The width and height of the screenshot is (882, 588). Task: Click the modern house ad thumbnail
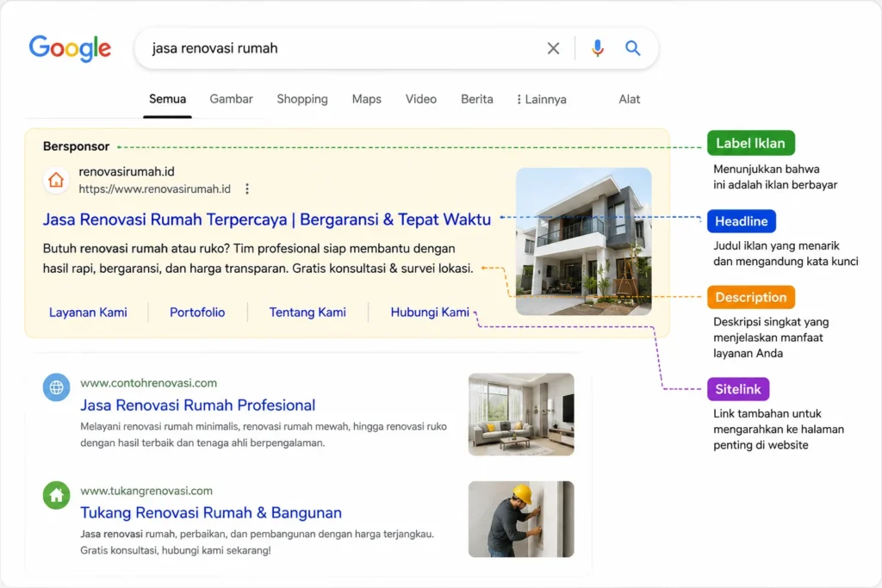click(583, 241)
